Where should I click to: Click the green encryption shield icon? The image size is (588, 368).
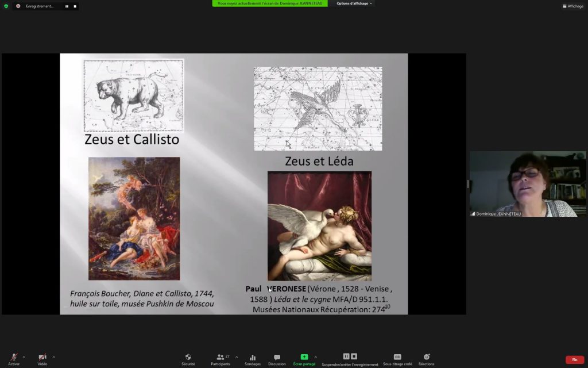(6, 6)
